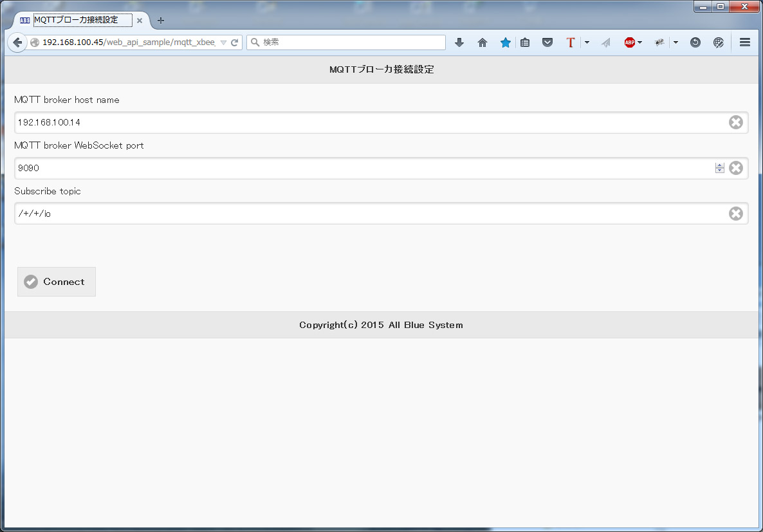
Task: Maximize the browser window
Action: [x=720, y=7]
